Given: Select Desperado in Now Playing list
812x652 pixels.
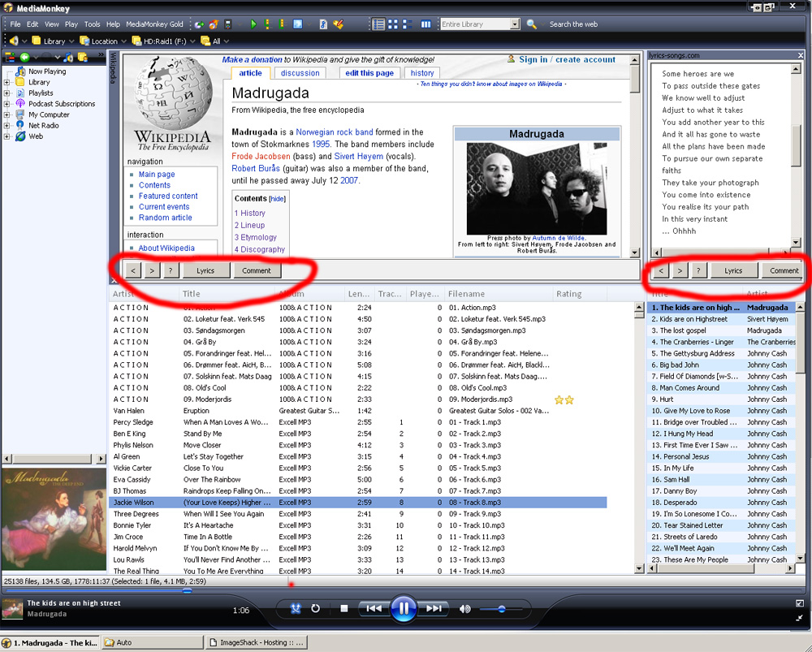Looking at the screenshot, I should pyautogui.click(x=722, y=503).
